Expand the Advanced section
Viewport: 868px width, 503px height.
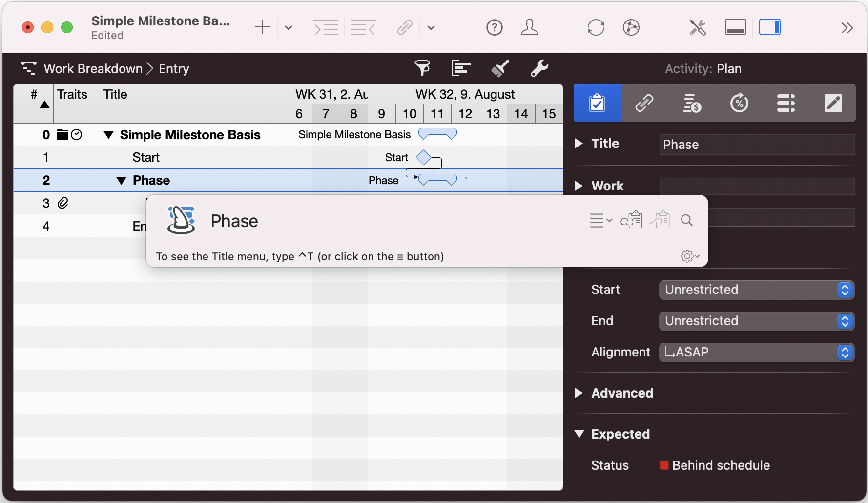(579, 393)
